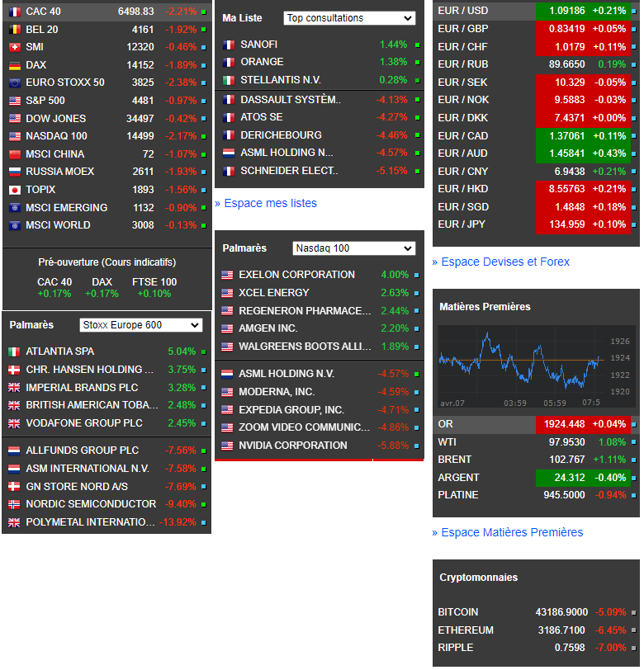Click the Dutch flag beside ASML HOLDING in Ma Liste
The width and height of the screenshot is (644, 670).
(229, 153)
